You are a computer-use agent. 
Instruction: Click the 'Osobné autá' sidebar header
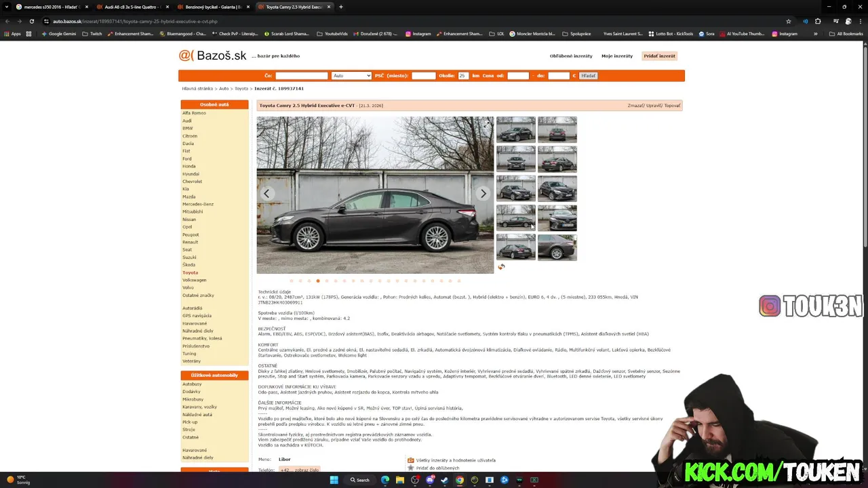[214, 104]
